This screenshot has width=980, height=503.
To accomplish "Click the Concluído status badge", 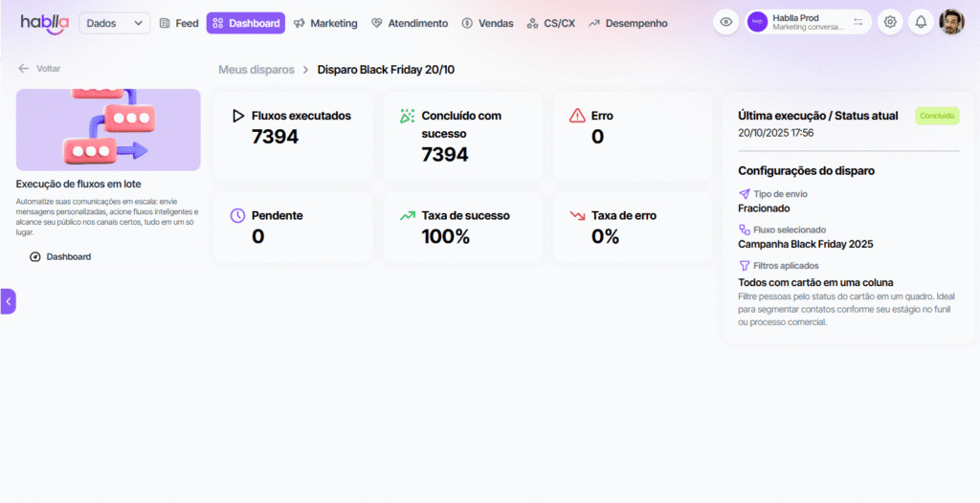I will pyautogui.click(x=937, y=116).
